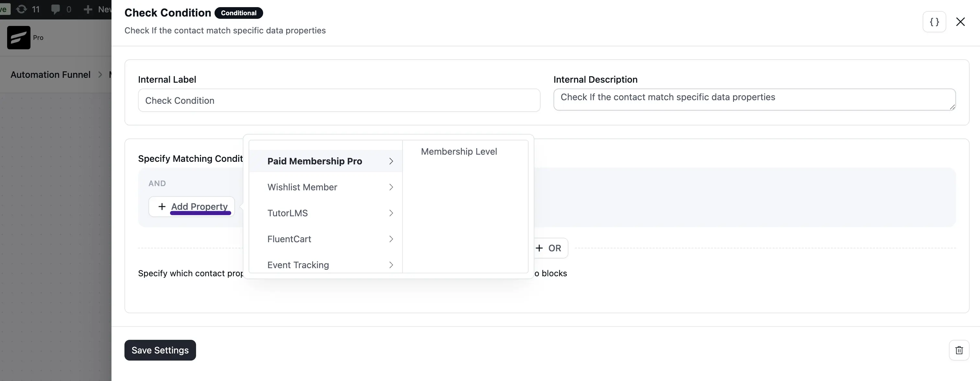Choose FluentCart from the property list
Viewport: 980px width, 381px height.
(x=326, y=239)
